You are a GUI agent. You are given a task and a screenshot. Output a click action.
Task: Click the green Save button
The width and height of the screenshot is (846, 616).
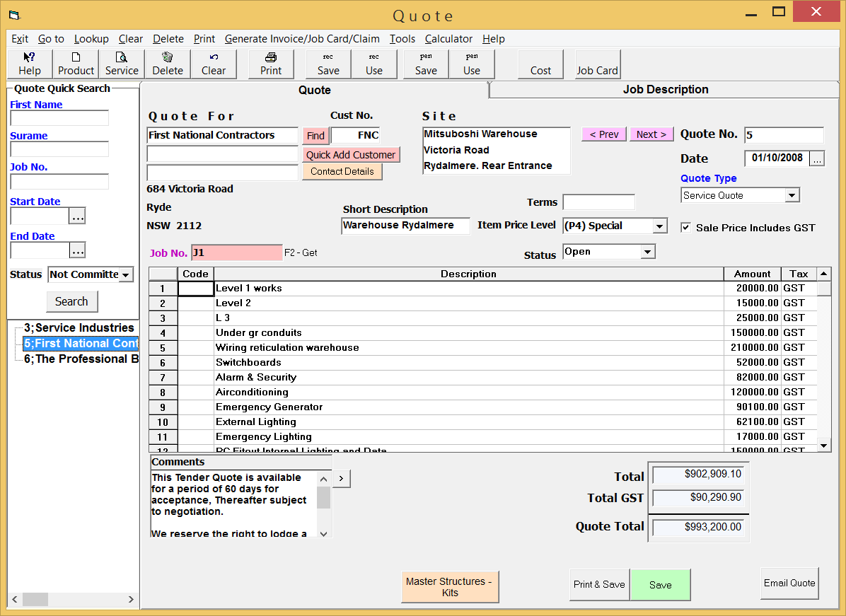661,585
